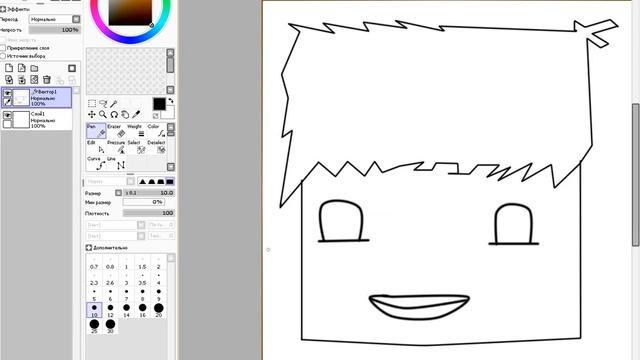Collapse the Эффекты section
This screenshot has width=640, height=360.
3,9
